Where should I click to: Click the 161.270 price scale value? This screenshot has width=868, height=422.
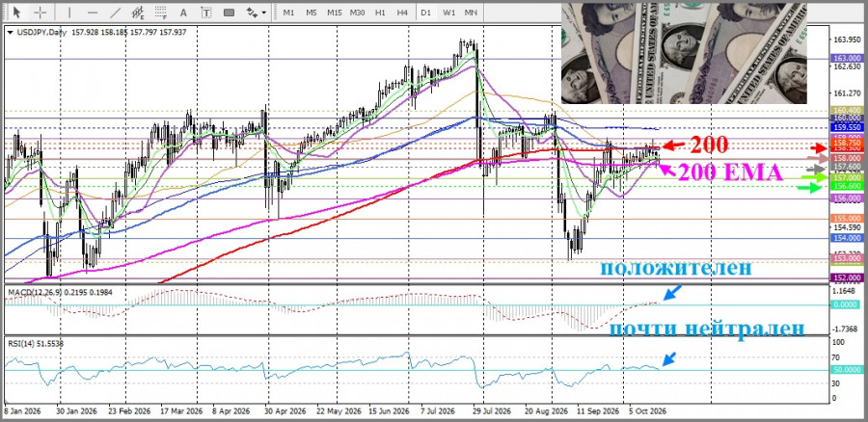tap(846, 92)
